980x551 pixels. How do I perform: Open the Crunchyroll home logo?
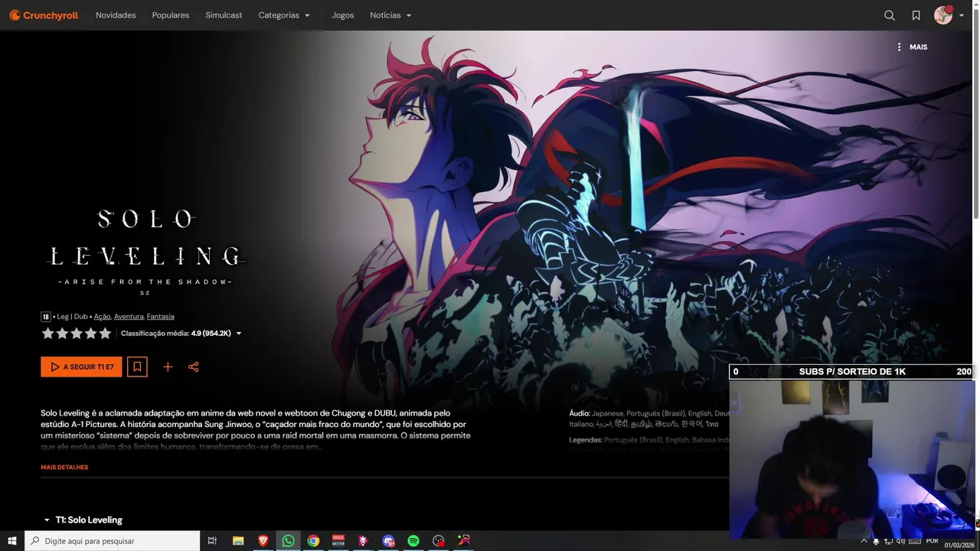[x=44, y=15]
